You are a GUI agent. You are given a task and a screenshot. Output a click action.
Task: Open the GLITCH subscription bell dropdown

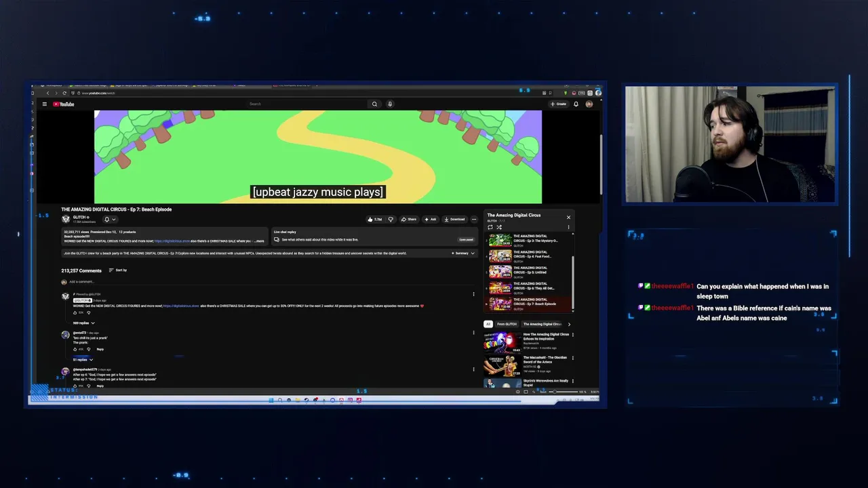pos(110,220)
